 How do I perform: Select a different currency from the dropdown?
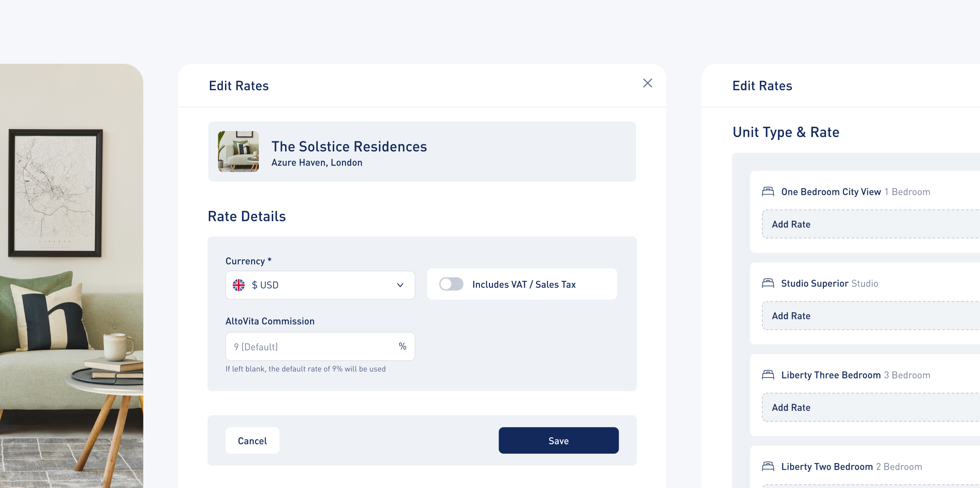pyautogui.click(x=320, y=285)
